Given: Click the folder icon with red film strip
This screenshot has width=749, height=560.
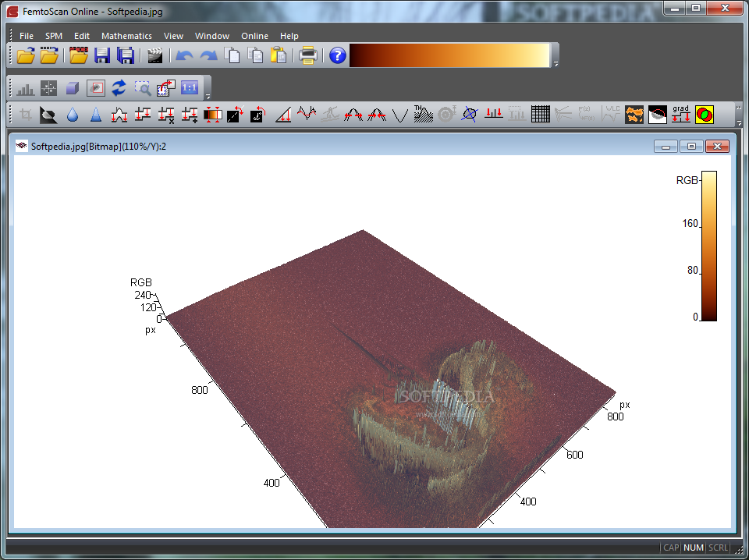Looking at the screenshot, I should [x=79, y=55].
